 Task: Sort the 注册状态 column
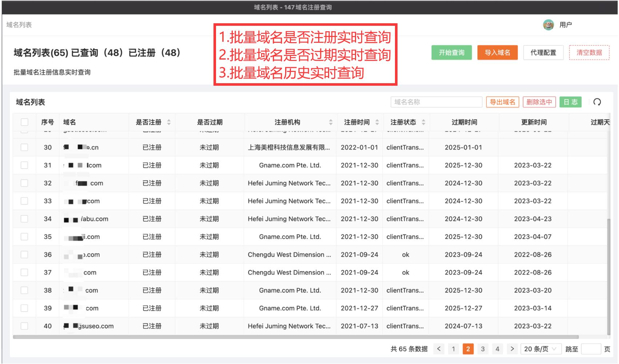tap(423, 122)
